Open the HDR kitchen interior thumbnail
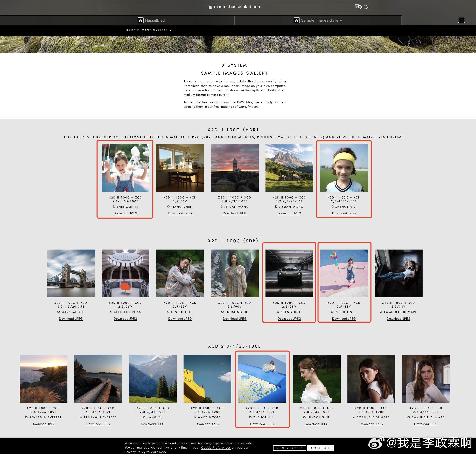The width and height of the screenshot is (476, 454). (180, 168)
